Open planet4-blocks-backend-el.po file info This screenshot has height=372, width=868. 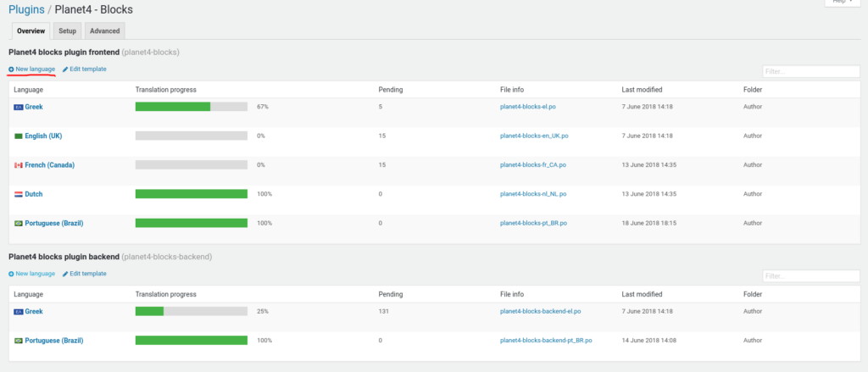tap(540, 311)
